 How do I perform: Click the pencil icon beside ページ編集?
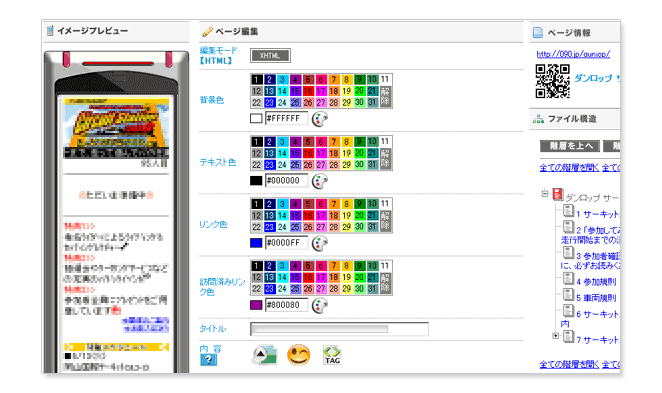coord(207,32)
